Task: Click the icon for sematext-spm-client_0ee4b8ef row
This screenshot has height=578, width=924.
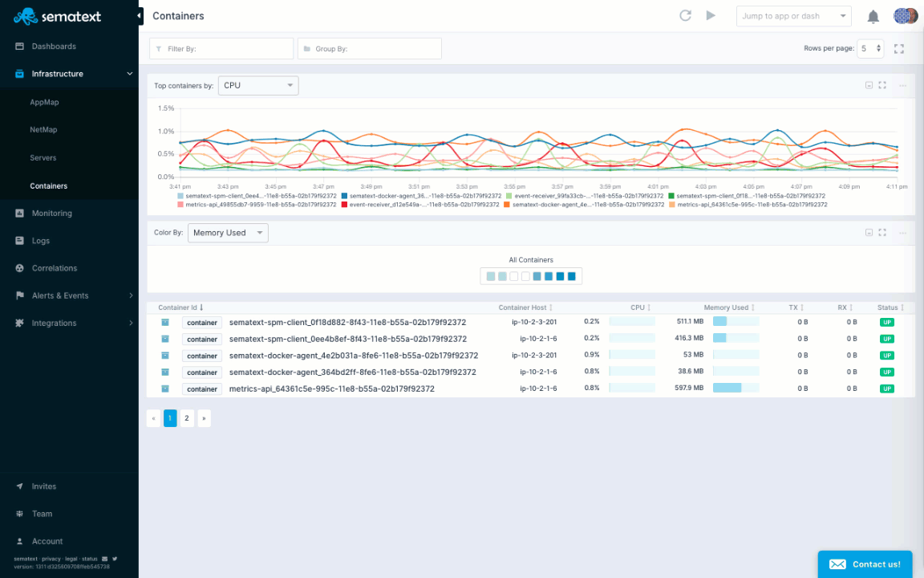Action: coord(165,339)
